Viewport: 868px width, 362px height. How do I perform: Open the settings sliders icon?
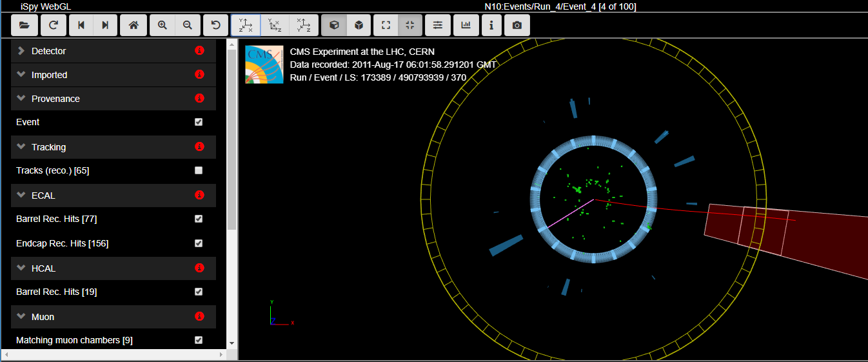(x=438, y=25)
